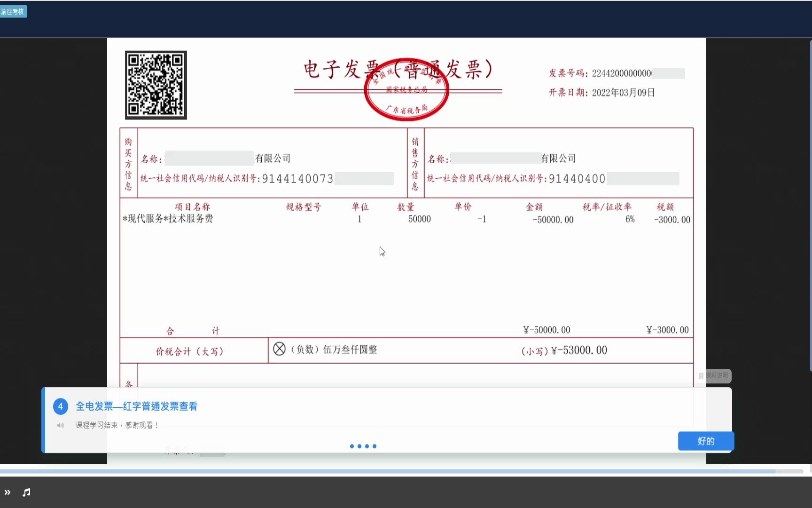Image resolution: width=812 pixels, height=508 pixels.
Task: Click the 前往考核 button
Action: tap(13, 11)
